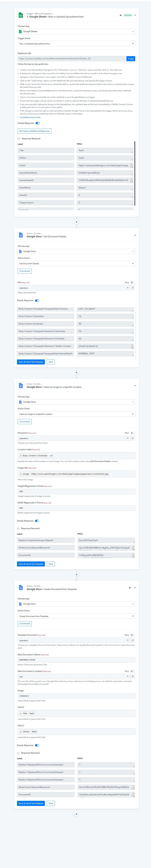This screenshot has width=151, height=868.
Task: Refresh the File field list
Action: (x=133, y=288)
